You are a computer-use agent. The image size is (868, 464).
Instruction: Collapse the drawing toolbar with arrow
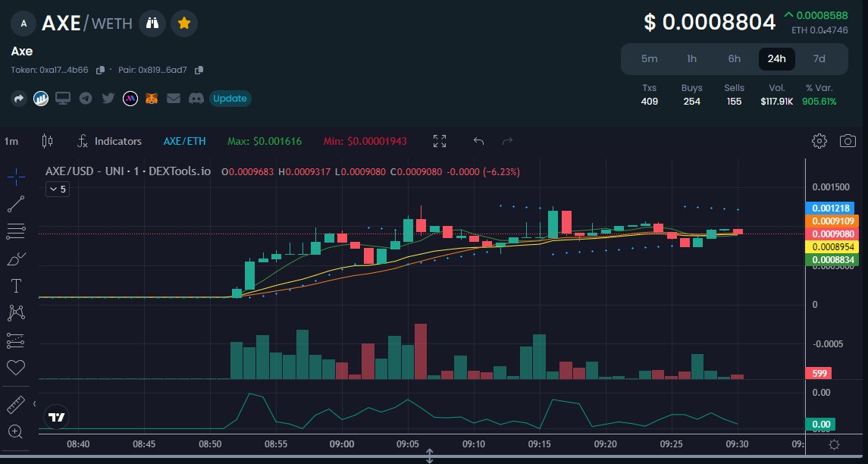pos(34,404)
